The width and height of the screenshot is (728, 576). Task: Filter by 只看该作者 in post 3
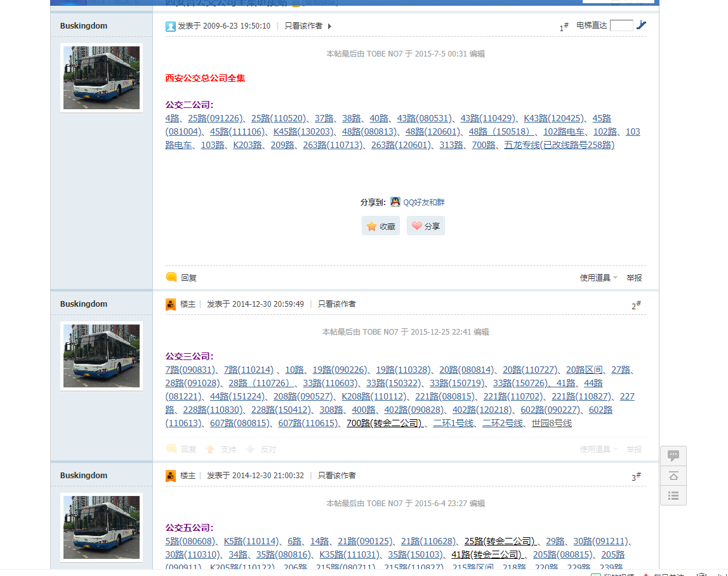(x=336, y=475)
